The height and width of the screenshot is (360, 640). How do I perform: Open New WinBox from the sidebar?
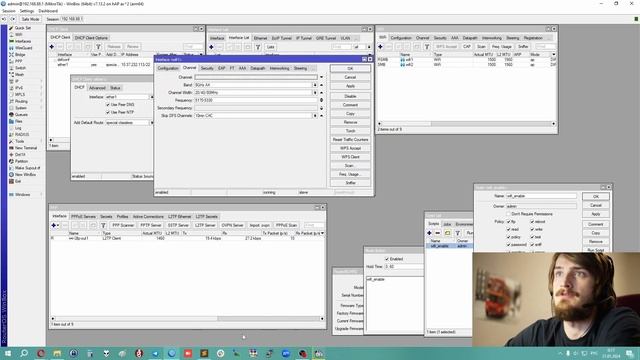tap(25, 174)
